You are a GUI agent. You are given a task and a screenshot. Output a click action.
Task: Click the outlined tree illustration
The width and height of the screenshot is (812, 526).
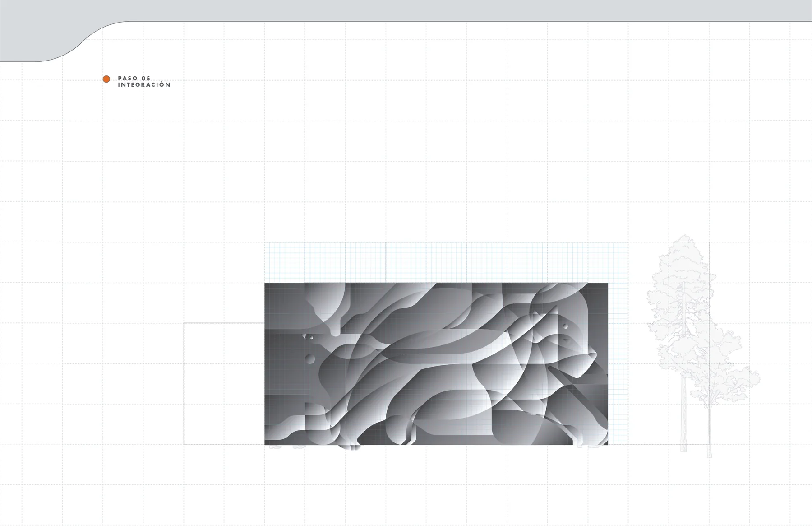pyautogui.click(x=703, y=346)
